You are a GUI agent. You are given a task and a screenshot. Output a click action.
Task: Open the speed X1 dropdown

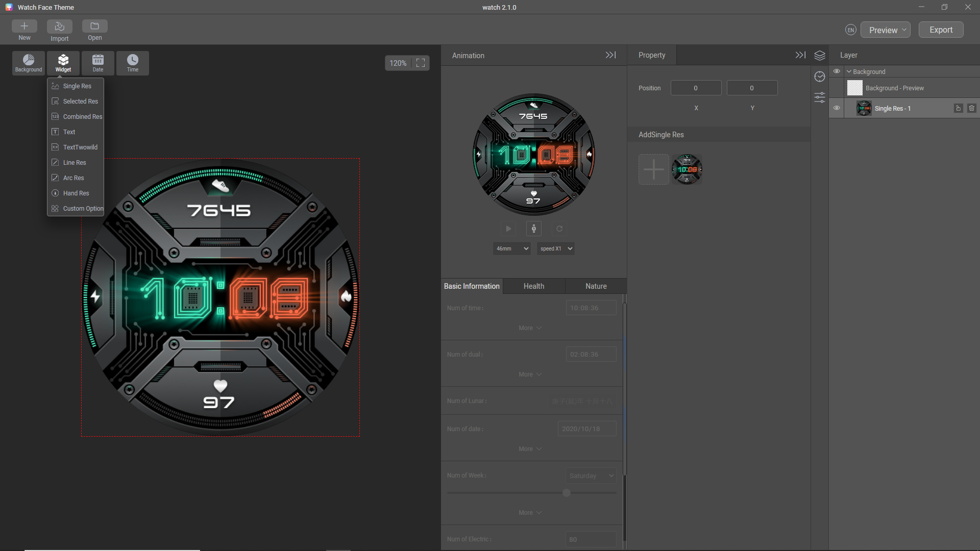(556, 248)
